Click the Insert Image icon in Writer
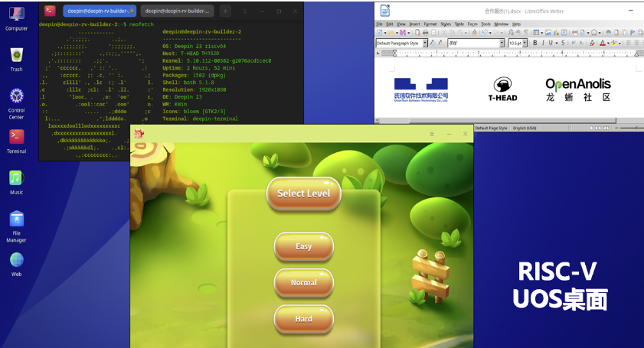 (548, 32)
